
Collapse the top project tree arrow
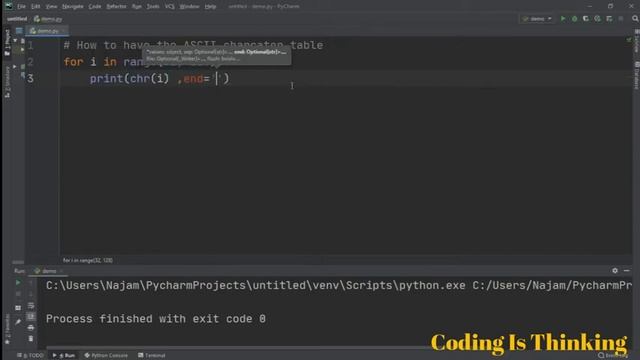click(15, 41)
